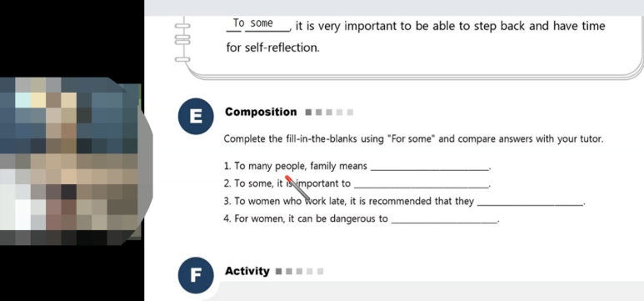Click the Activity difficulty squares indicator
The height and width of the screenshot is (301, 644).
[x=300, y=271]
